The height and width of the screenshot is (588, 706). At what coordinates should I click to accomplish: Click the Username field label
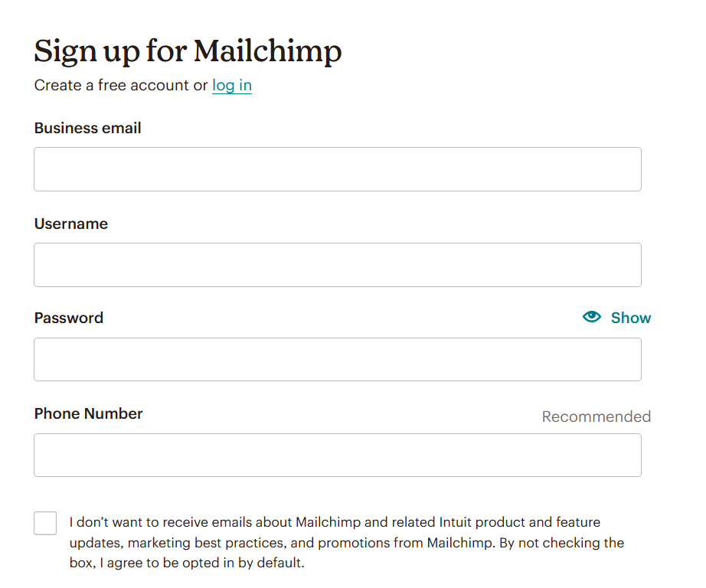tap(71, 224)
